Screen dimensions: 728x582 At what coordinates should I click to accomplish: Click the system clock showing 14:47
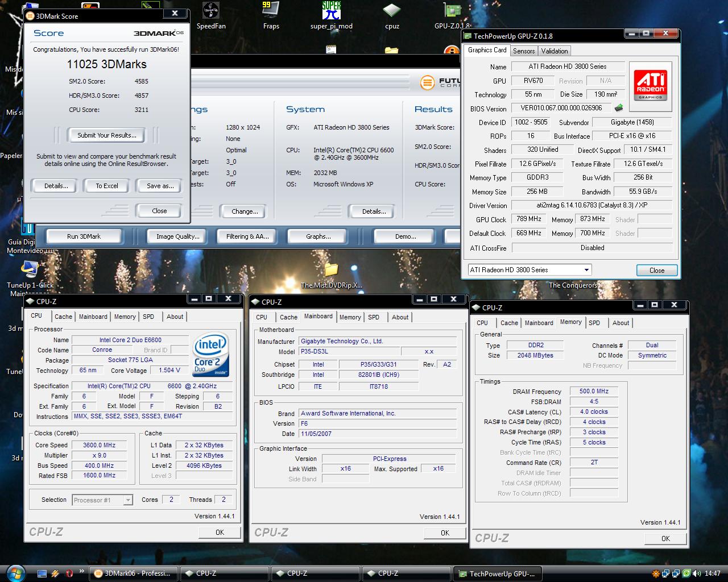pyautogui.click(x=712, y=573)
